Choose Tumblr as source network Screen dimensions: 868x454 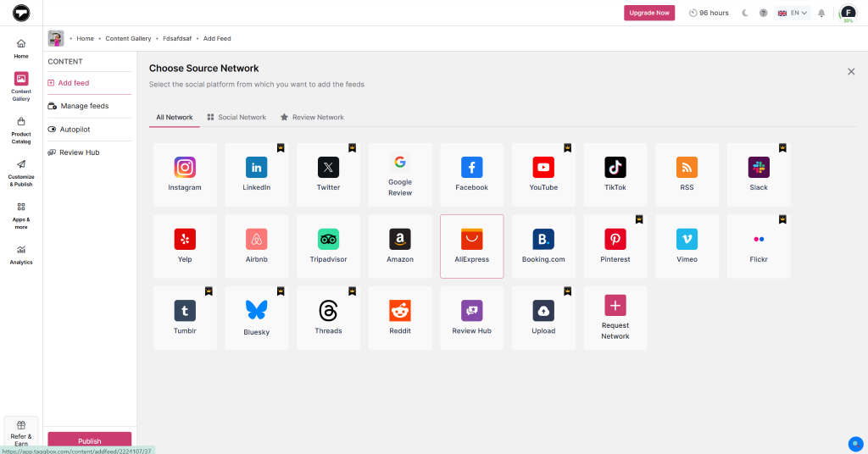(x=185, y=318)
